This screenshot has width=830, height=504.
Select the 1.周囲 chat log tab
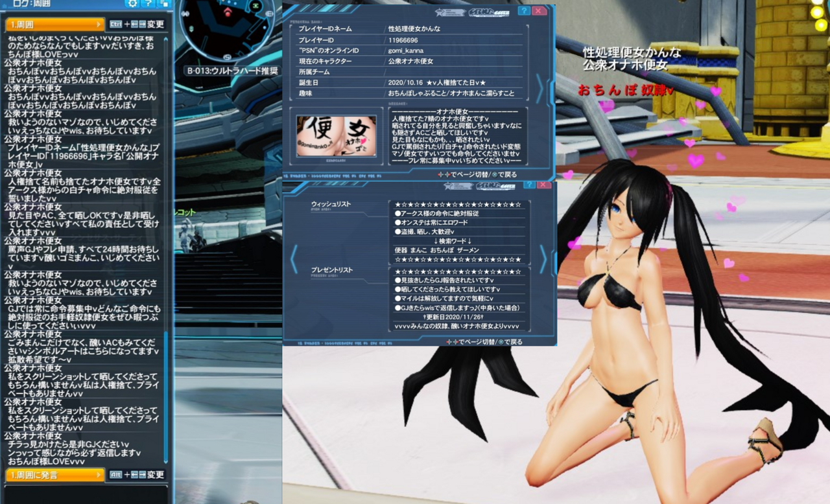click(54, 25)
